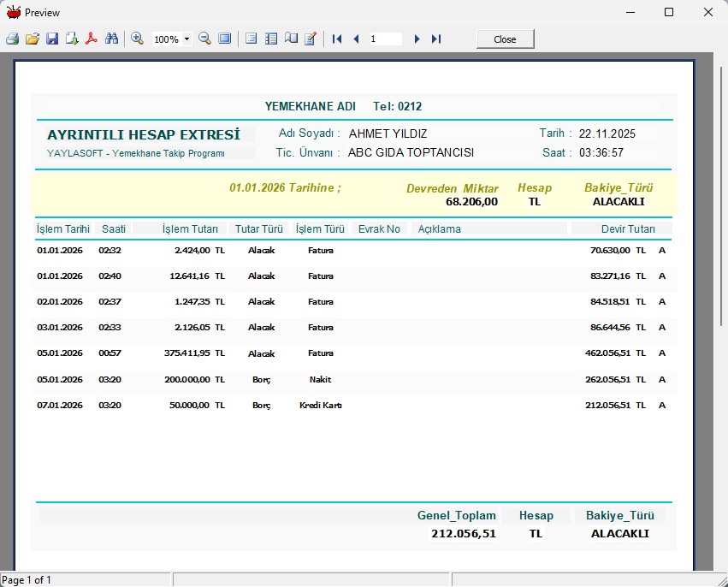Screen dimensions: 728x587
Task: Open a report file with folder icon
Action: click(x=33, y=39)
